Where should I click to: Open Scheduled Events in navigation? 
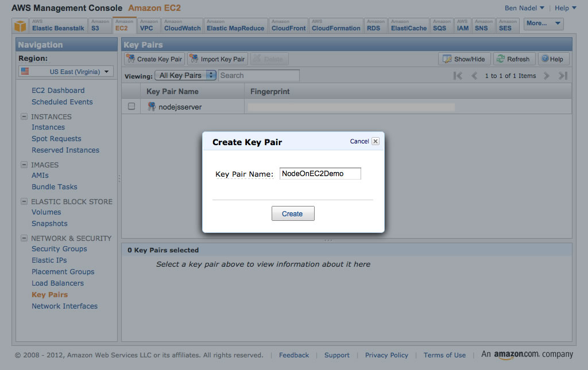(x=62, y=102)
